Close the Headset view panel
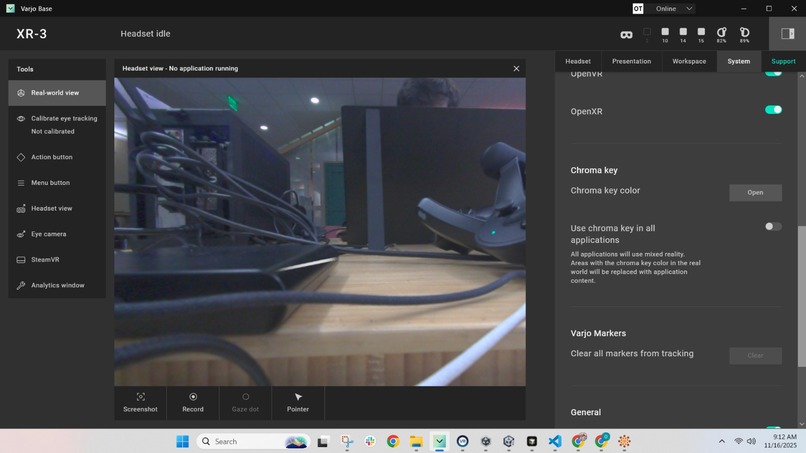The image size is (806, 453). pos(516,68)
